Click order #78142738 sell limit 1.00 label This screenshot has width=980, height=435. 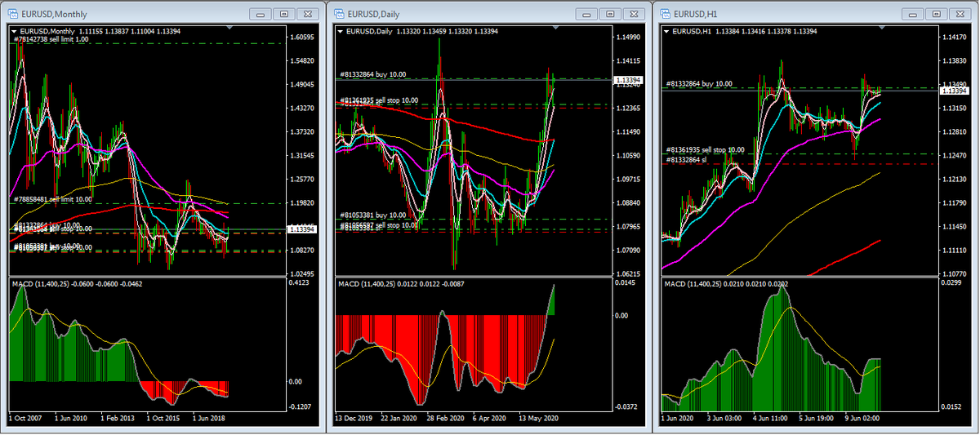(51, 39)
